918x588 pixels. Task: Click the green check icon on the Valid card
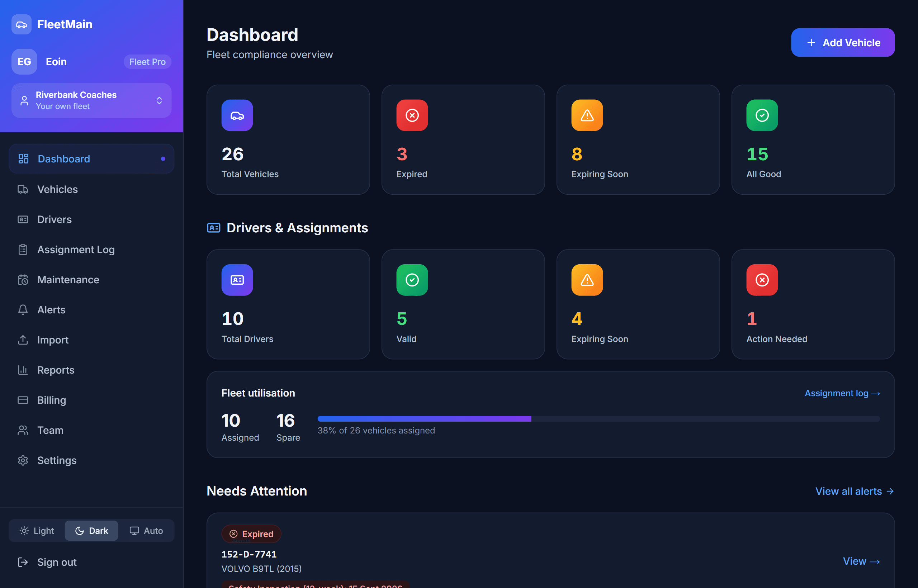coord(412,280)
